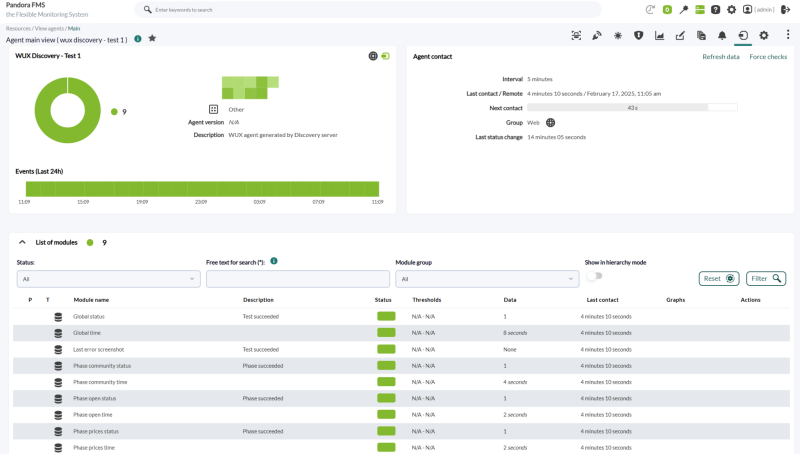Click database icon for Global status module
The height and width of the screenshot is (454, 800).
(x=58, y=317)
